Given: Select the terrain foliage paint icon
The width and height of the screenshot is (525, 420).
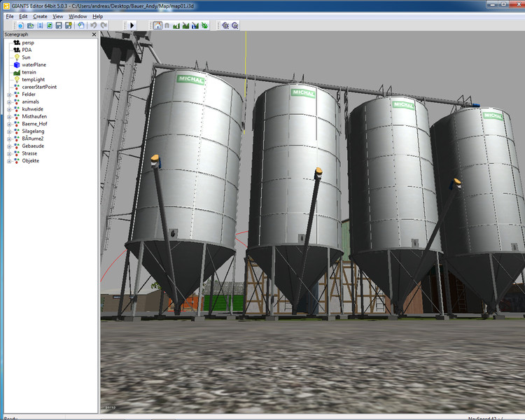Looking at the screenshot, I should pos(204,25).
